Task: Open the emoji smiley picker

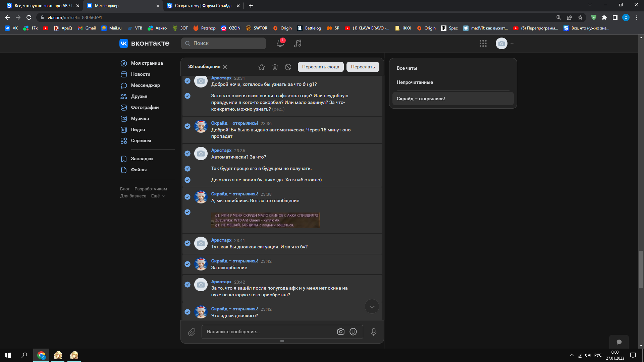Action: pos(353,331)
